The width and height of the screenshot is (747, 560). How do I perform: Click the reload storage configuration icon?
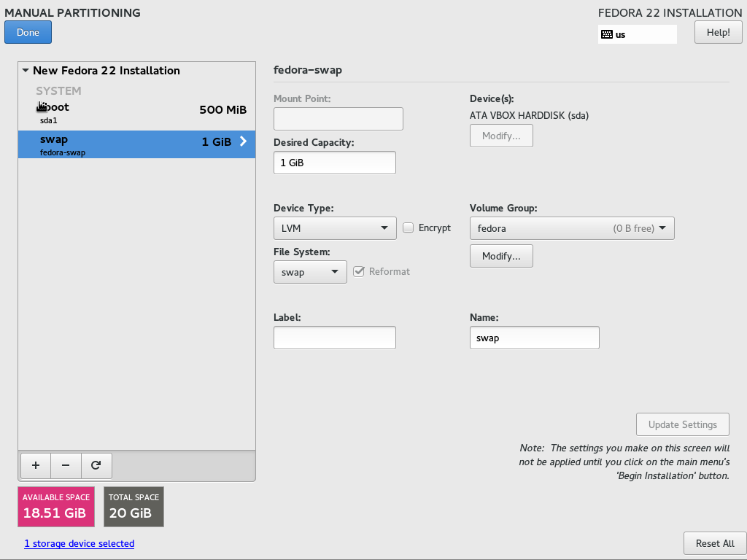[96, 465]
